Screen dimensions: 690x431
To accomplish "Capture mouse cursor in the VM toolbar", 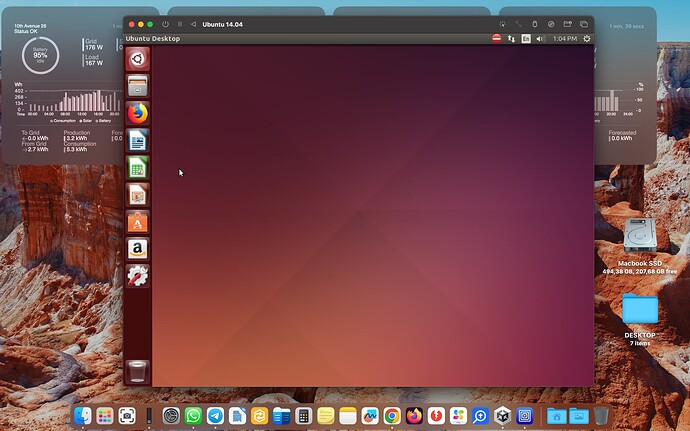I will point(503,24).
